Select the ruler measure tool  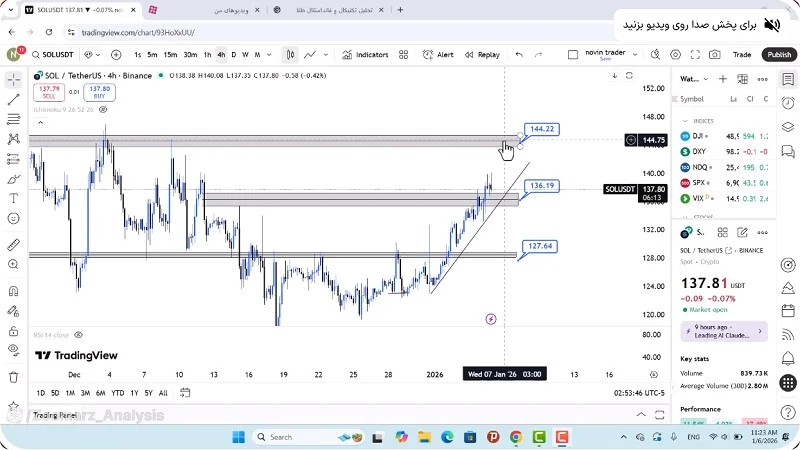[x=13, y=244]
